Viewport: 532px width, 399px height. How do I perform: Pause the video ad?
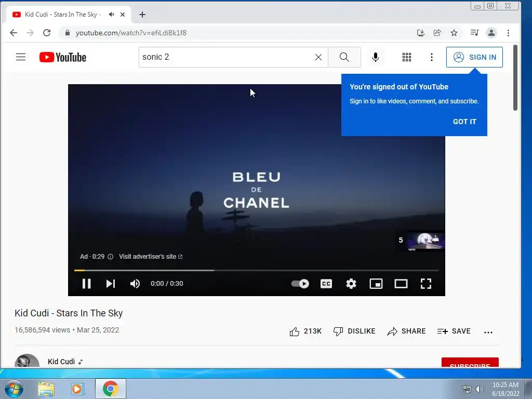87,284
